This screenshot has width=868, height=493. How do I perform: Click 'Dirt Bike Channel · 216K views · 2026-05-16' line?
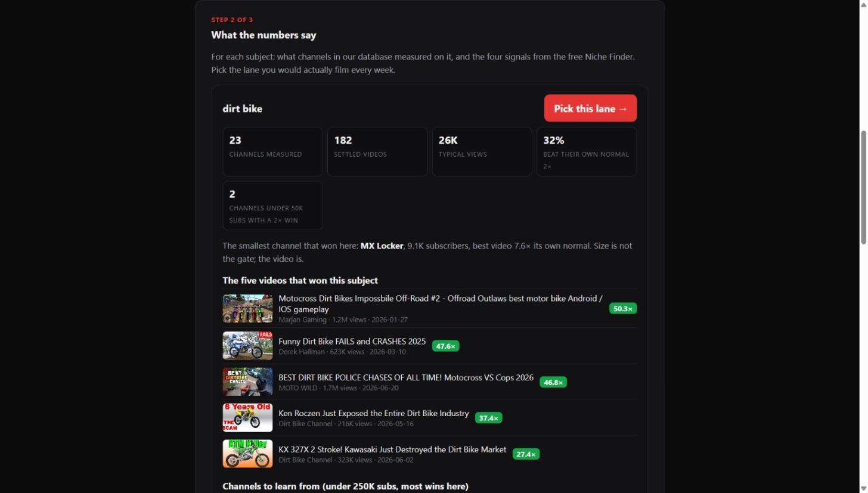(x=346, y=424)
